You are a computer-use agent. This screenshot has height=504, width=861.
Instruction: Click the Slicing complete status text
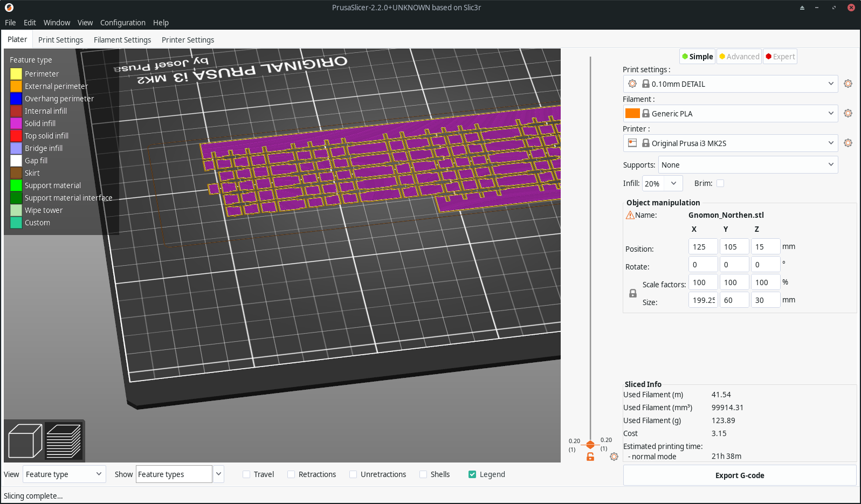coord(33,496)
